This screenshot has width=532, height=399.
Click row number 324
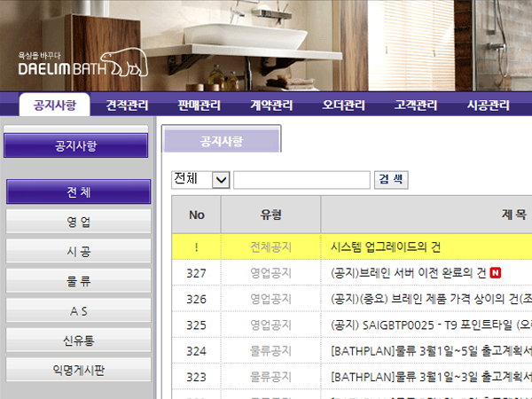click(x=197, y=351)
